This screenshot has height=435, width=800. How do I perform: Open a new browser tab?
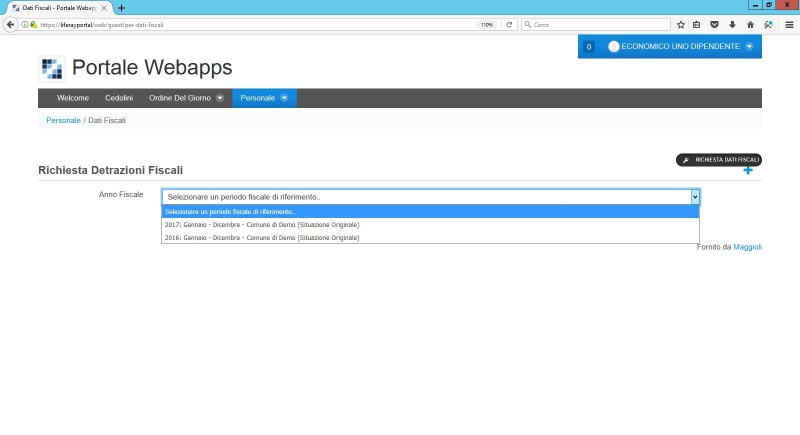coord(121,7)
